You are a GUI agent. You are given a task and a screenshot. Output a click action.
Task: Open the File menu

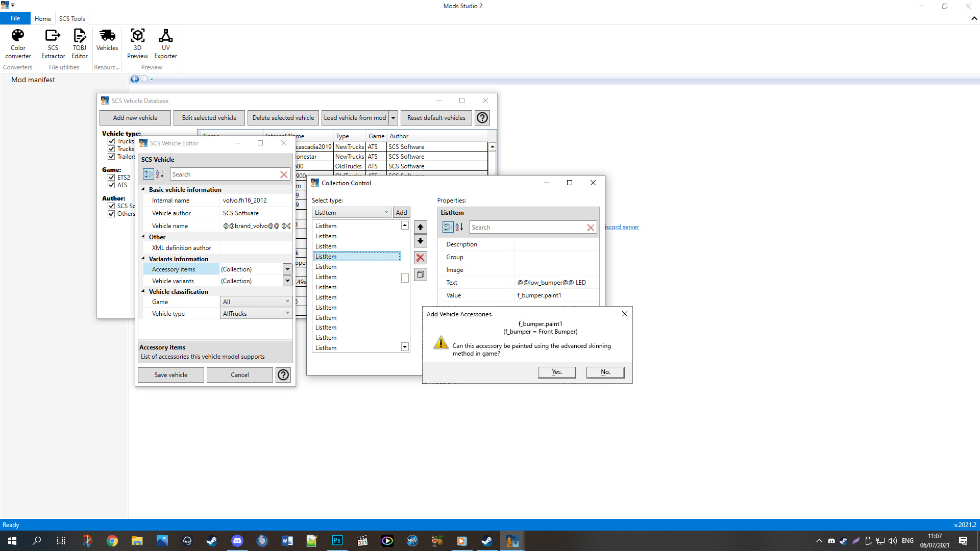pos(15,18)
